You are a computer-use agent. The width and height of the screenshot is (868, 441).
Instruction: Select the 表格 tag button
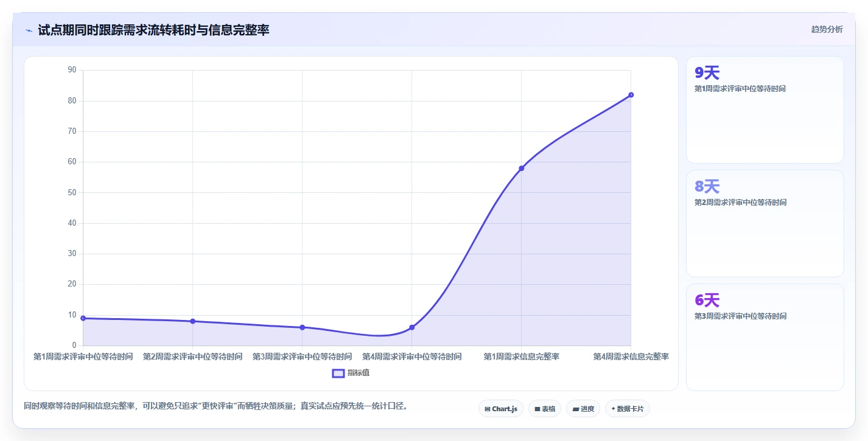pos(545,409)
